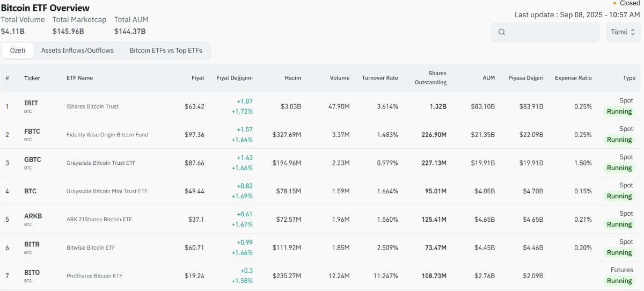The width and height of the screenshot is (644, 291).
Task: Open the Tümü filter dropdown
Action: pyautogui.click(x=623, y=32)
